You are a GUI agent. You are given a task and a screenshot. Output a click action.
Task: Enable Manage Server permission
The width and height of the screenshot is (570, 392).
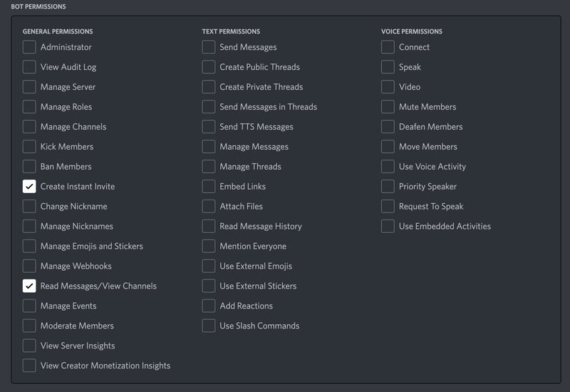coord(29,87)
